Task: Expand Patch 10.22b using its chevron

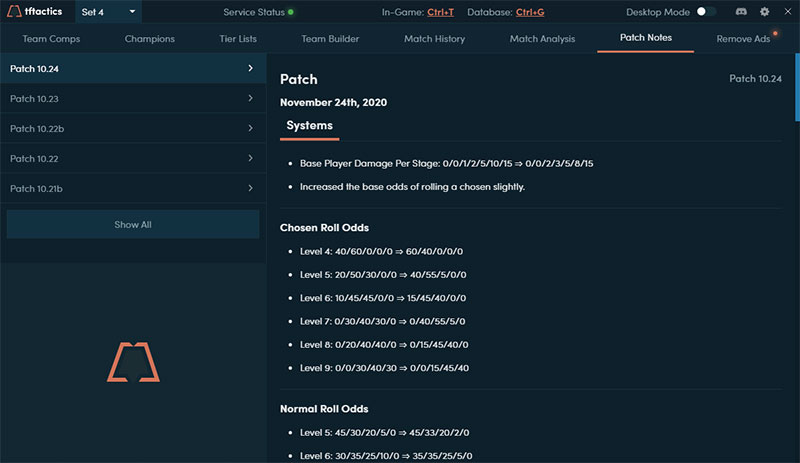Action: (x=250, y=129)
